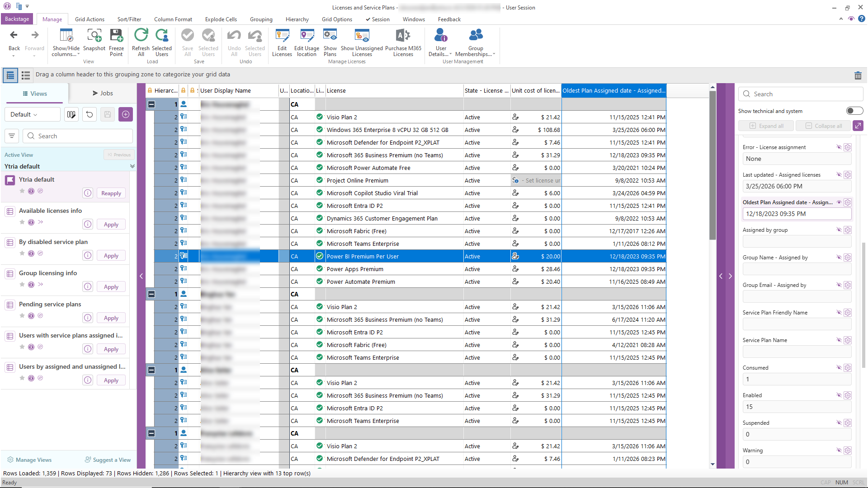
Task: Apply the Available licenses info view
Action: (111, 225)
